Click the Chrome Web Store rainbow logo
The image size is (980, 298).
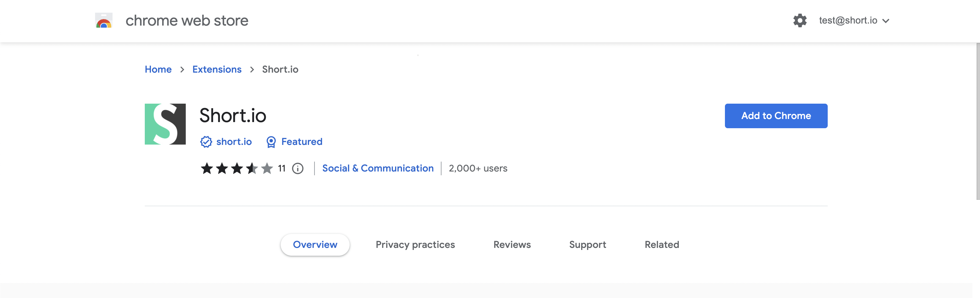103,20
